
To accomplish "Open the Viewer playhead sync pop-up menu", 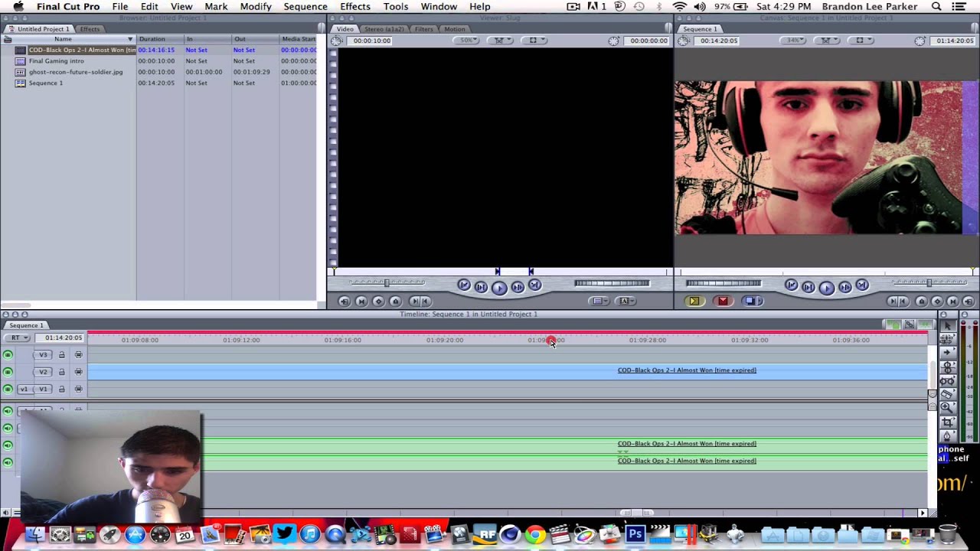I will [499, 41].
